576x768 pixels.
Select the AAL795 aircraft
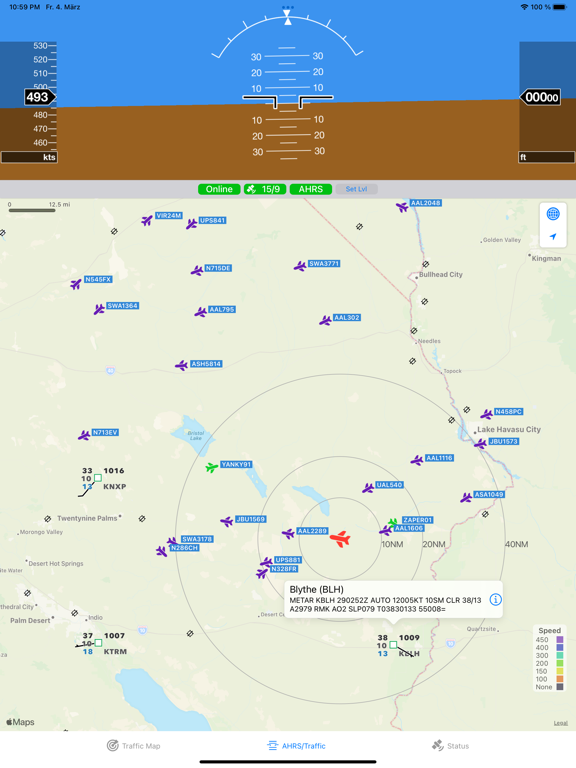coord(200,312)
